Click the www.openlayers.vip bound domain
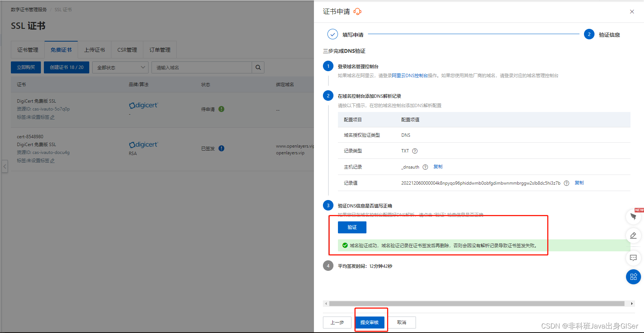 [x=295, y=146]
